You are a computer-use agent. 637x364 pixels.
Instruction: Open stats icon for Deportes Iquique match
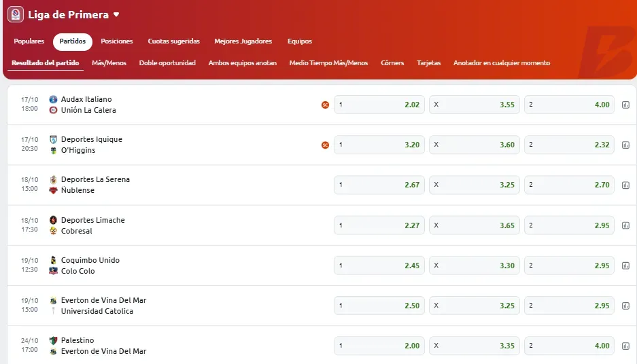click(625, 145)
